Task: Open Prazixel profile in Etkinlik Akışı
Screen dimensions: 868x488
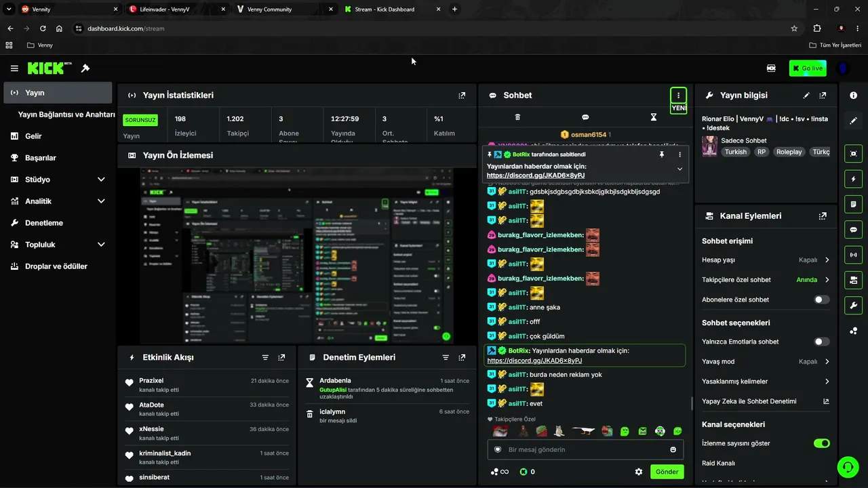Action: click(x=151, y=381)
